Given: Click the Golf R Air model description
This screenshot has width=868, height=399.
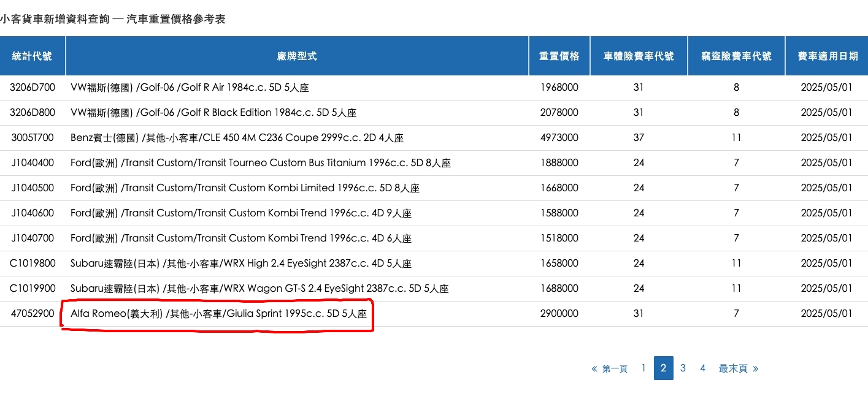Looking at the screenshot, I should 190,88.
